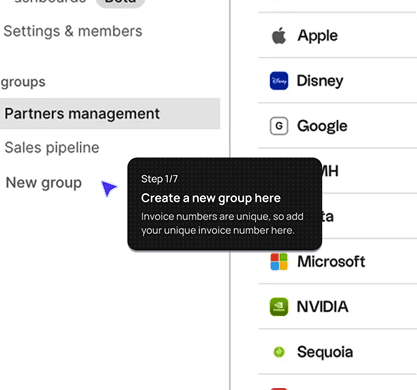Click the Disney logo icon
Screen dimensions: 417x390
pyautogui.click(x=279, y=81)
